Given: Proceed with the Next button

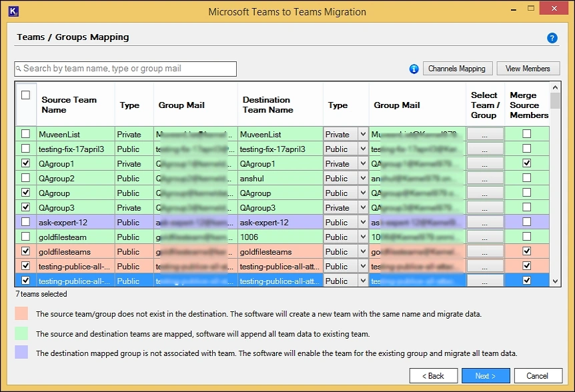Looking at the screenshot, I should [x=486, y=375].
